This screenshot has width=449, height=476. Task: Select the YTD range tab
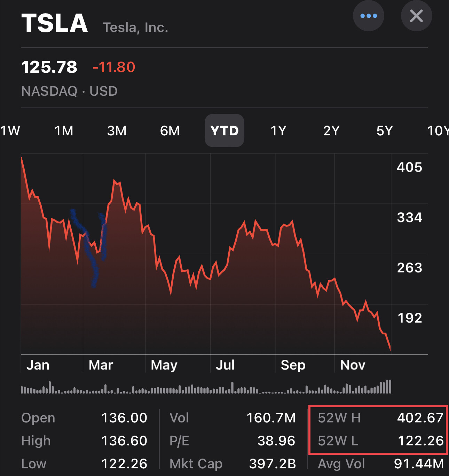224,131
